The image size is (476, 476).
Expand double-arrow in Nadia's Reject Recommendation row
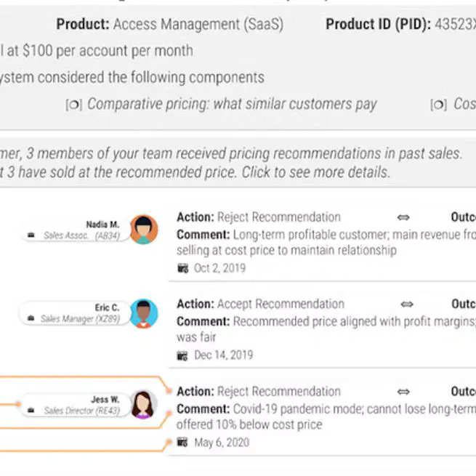(403, 217)
